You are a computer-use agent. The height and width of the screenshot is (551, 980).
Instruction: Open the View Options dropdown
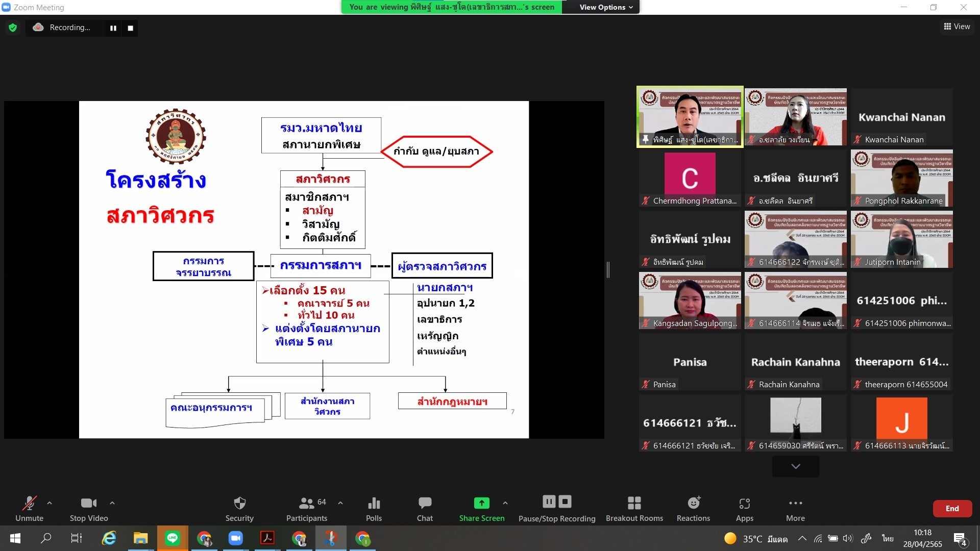tap(606, 7)
